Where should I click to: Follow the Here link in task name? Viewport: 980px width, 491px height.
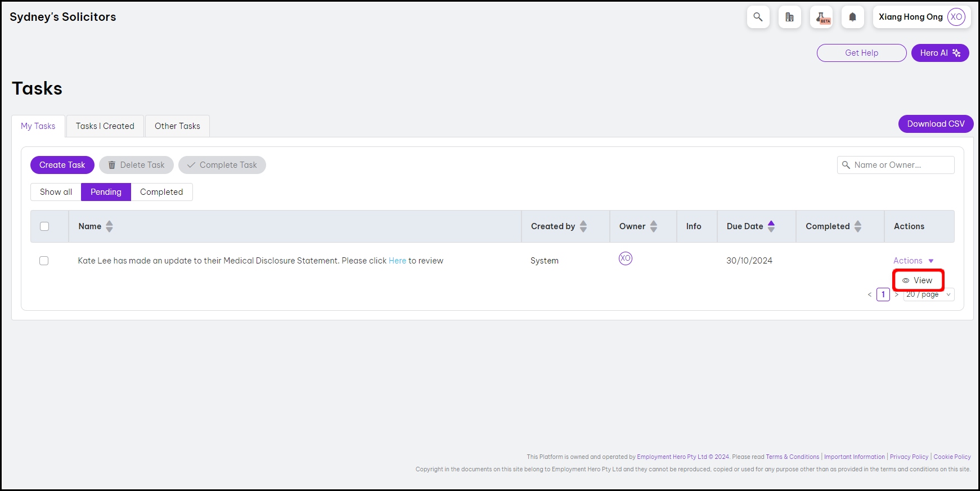point(397,261)
